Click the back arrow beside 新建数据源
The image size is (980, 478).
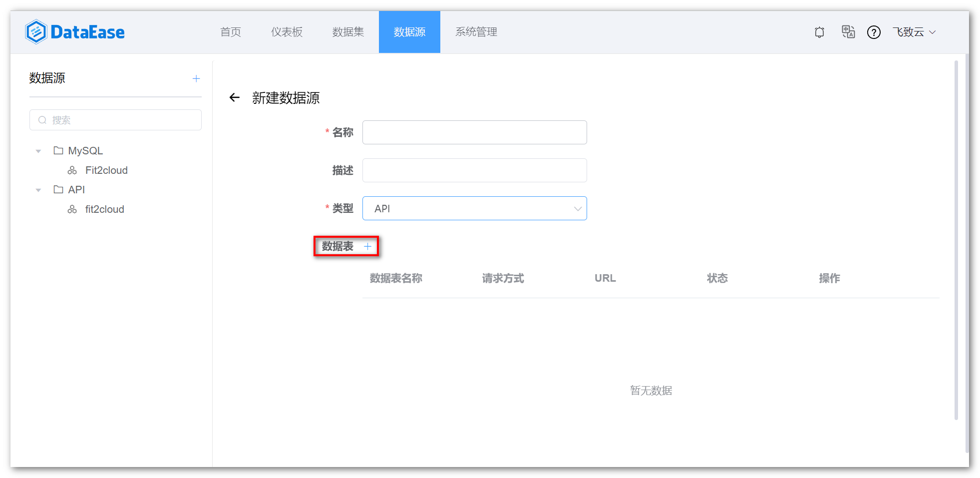pos(234,97)
